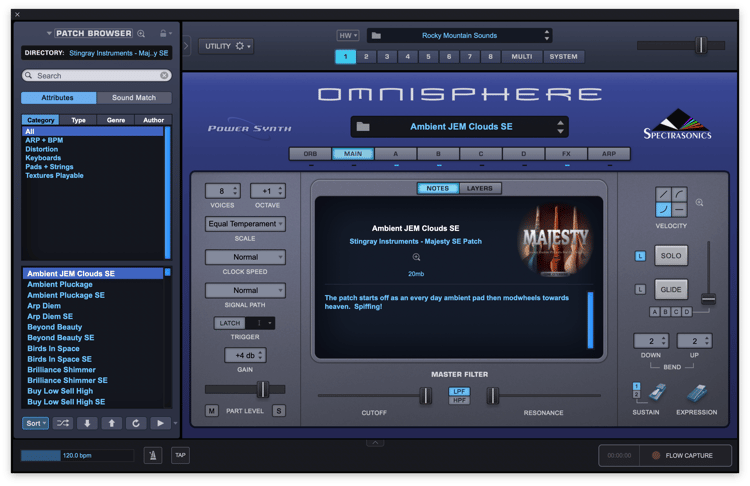Click the Patch Browser lock icon
The height and width of the screenshot is (486, 750).
(x=163, y=33)
